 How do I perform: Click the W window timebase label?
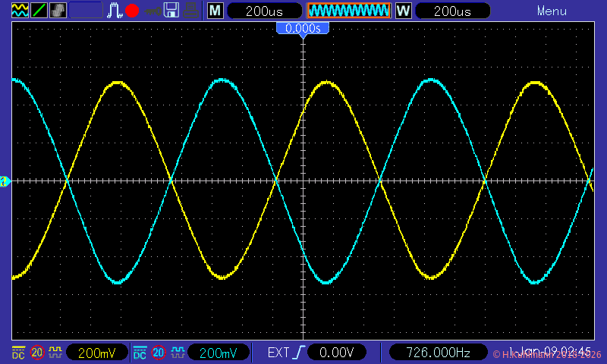pyautogui.click(x=403, y=11)
